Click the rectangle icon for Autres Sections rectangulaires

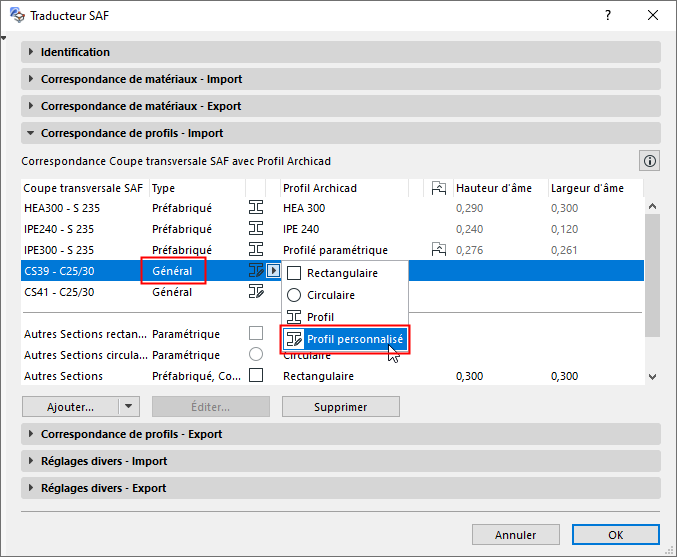[x=255, y=333]
